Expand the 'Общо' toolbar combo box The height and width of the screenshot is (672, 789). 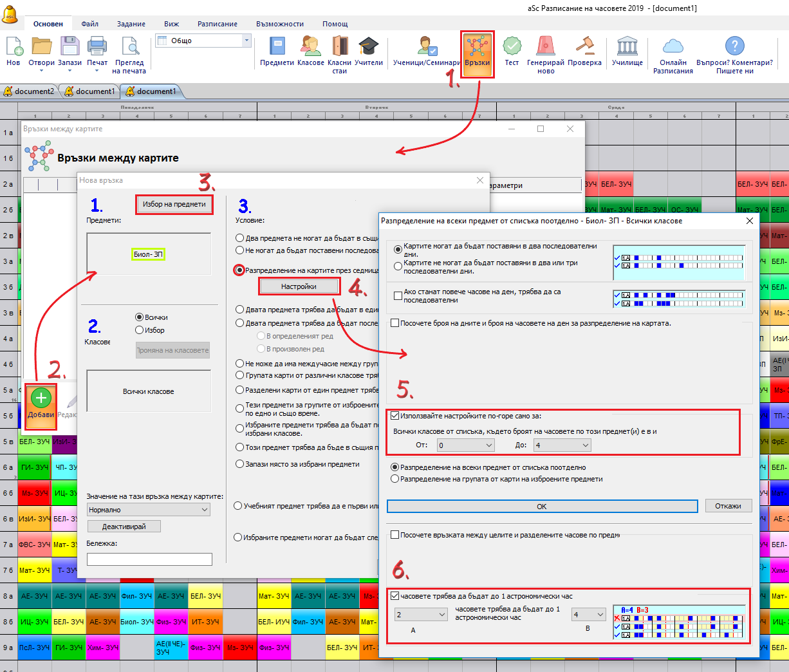[246, 41]
